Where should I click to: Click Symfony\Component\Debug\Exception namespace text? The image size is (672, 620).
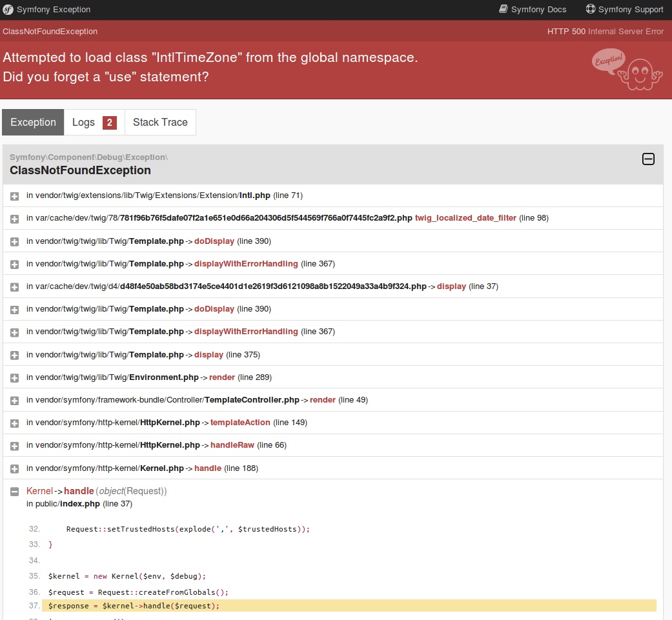(88, 157)
